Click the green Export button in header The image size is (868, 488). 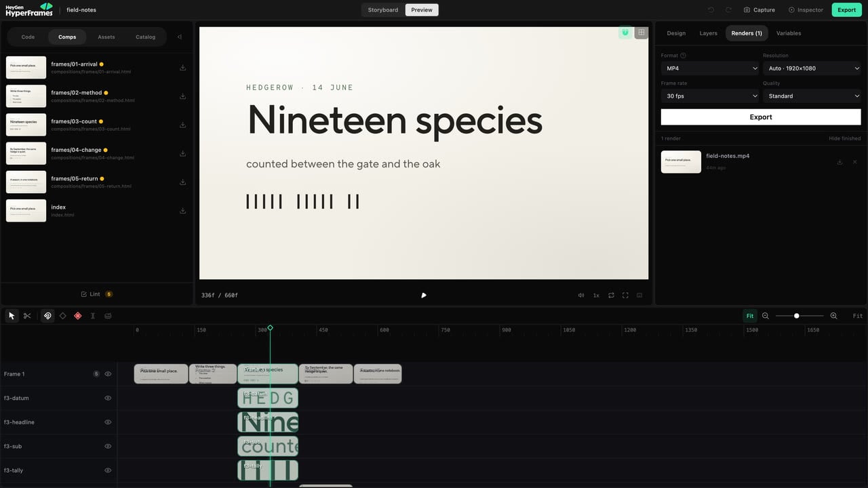point(846,10)
